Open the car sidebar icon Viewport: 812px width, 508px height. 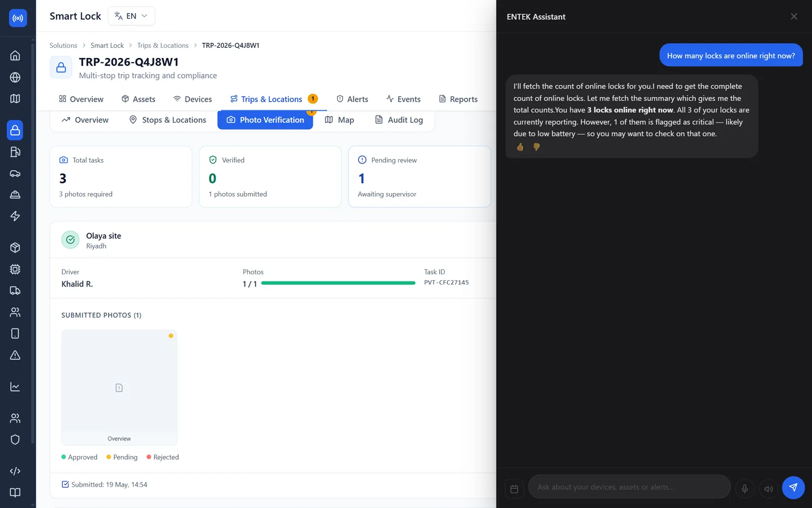(15, 173)
